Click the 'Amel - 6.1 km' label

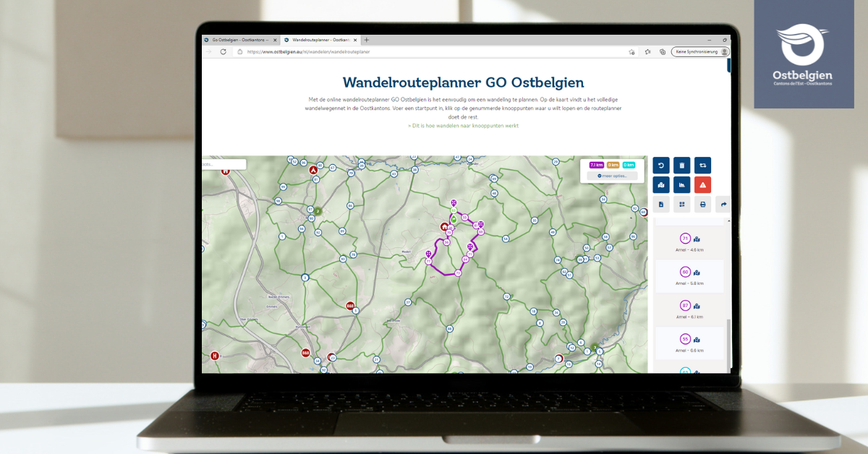click(689, 317)
